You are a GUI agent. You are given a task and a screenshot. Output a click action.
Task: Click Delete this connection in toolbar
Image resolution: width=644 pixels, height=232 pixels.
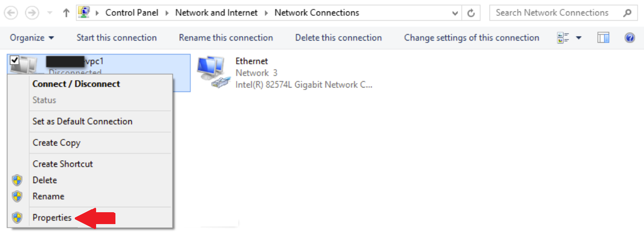point(338,38)
